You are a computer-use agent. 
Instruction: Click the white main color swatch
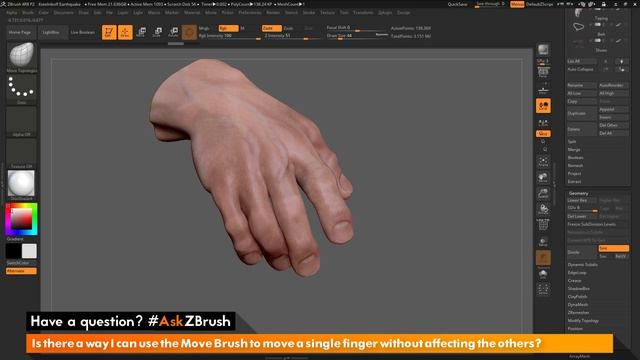tap(29, 251)
